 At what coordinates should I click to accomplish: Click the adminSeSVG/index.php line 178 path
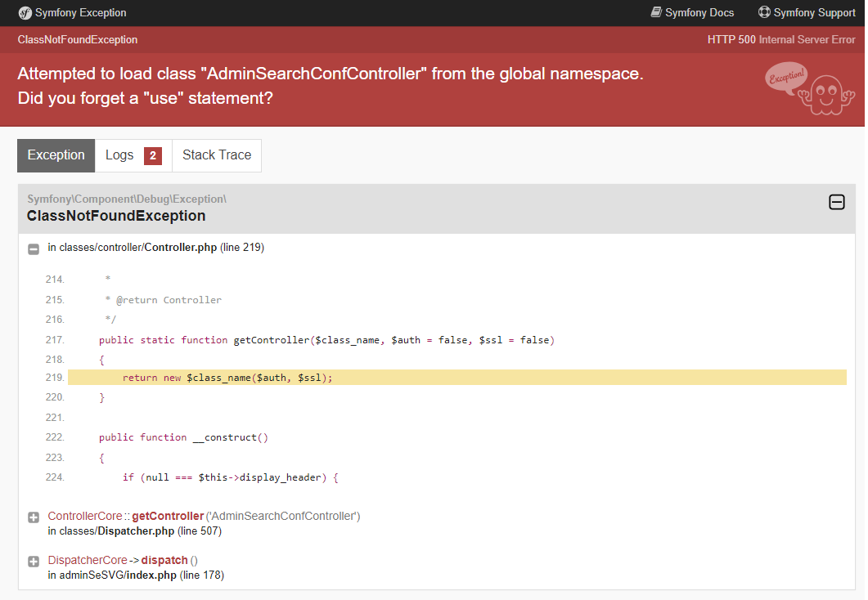pyautogui.click(x=136, y=575)
